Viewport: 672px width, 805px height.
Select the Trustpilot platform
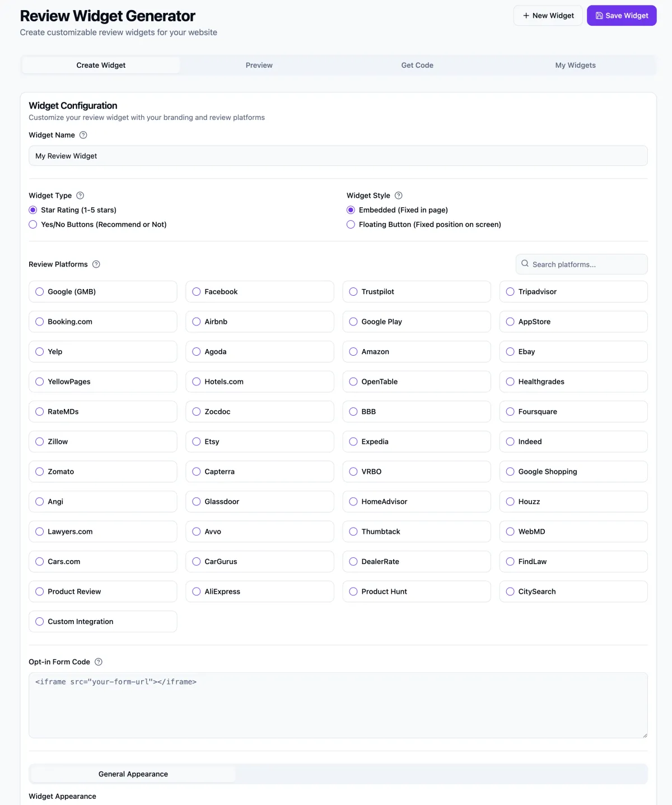coord(417,292)
